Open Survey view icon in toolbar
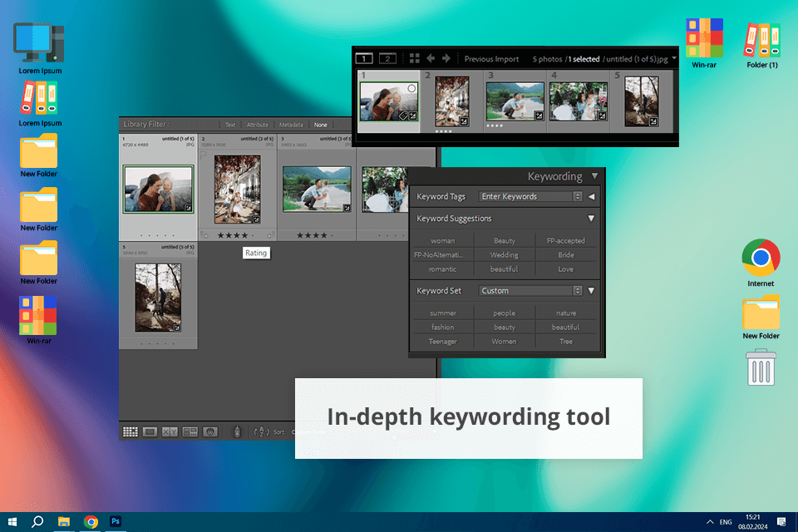 (190, 431)
